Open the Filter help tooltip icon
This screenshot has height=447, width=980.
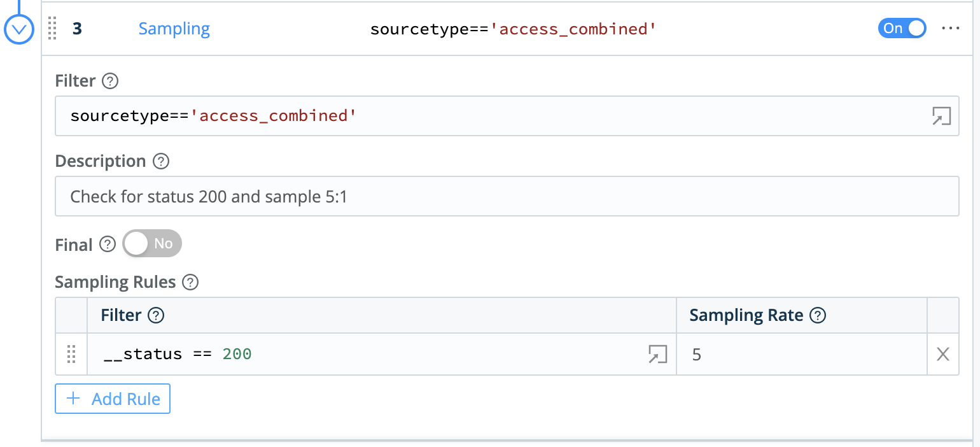[x=110, y=81]
